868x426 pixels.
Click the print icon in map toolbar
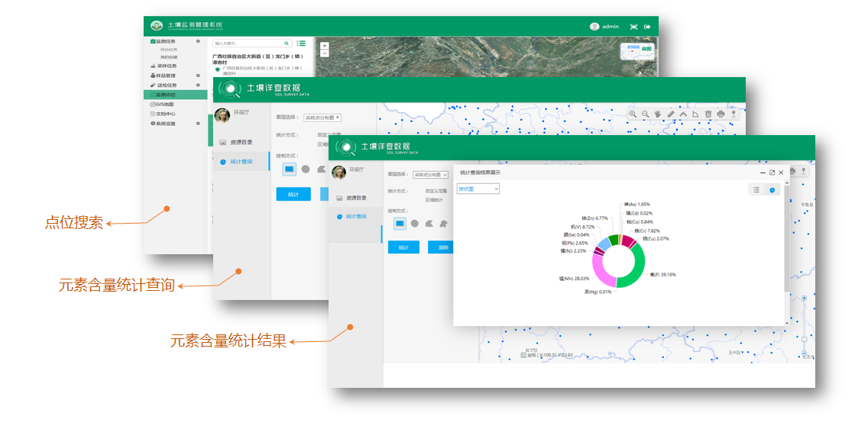[721, 114]
